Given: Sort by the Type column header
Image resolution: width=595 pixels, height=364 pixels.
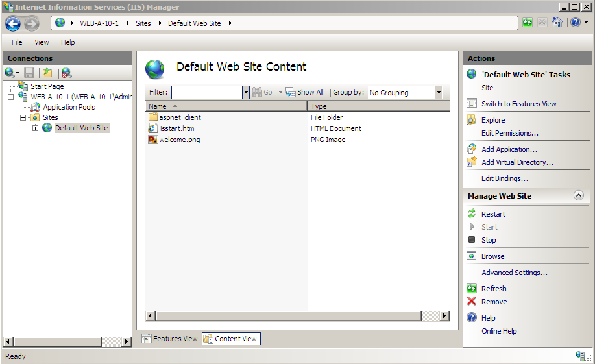Looking at the screenshot, I should [378, 106].
